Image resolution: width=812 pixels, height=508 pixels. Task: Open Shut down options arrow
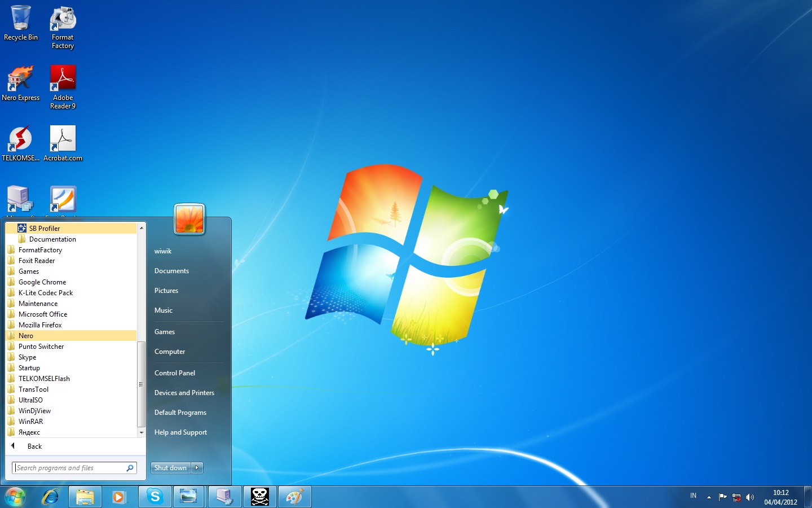[x=197, y=468]
